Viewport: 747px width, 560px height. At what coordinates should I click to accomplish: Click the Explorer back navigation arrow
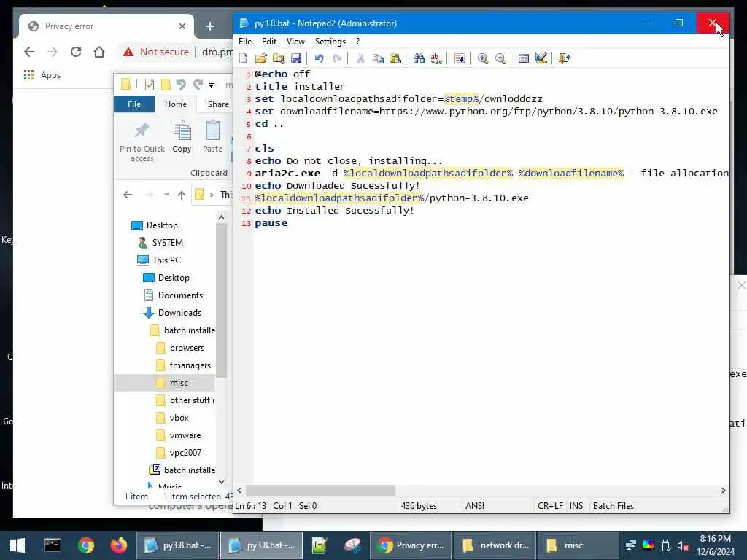tap(128, 195)
